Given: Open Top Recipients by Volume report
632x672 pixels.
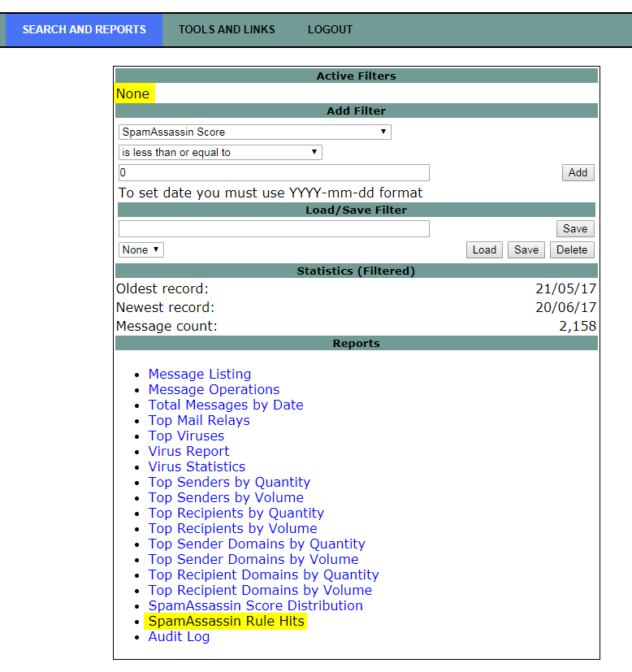Looking at the screenshot, I should coord(232,528).
